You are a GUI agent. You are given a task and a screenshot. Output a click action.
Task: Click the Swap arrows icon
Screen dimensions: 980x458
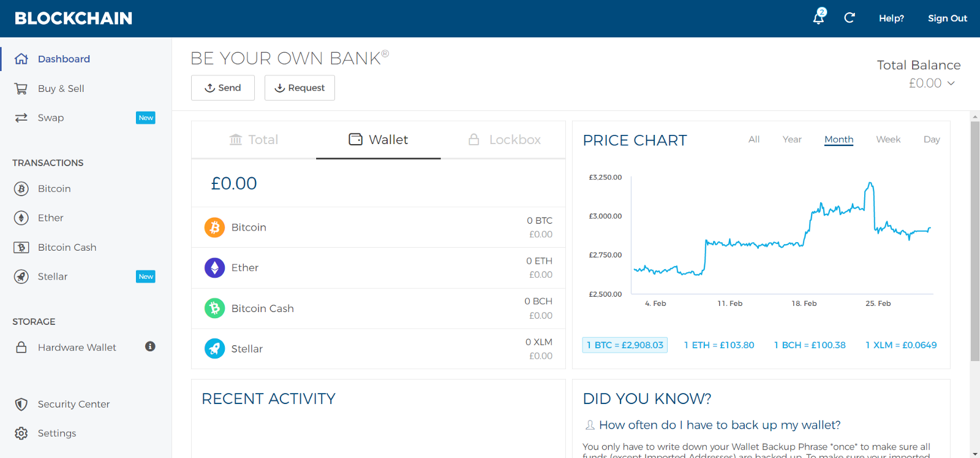(x=21, y=118)
